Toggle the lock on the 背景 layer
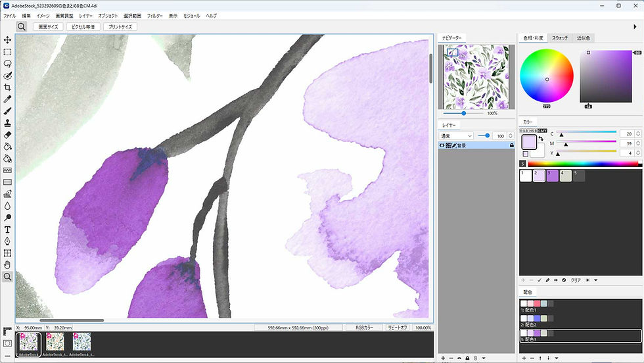This screenshot has height=363, width=644. (511, 145)
